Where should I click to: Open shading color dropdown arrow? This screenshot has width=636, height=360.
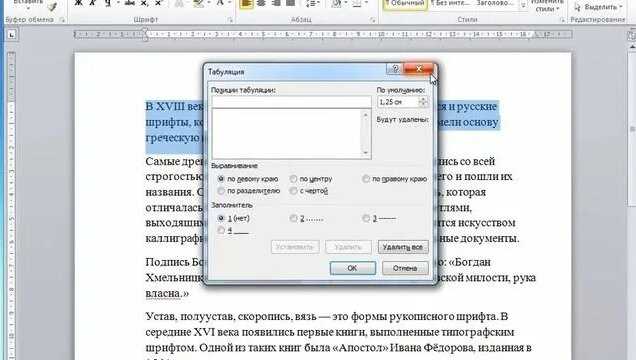(x=345, y=3)
